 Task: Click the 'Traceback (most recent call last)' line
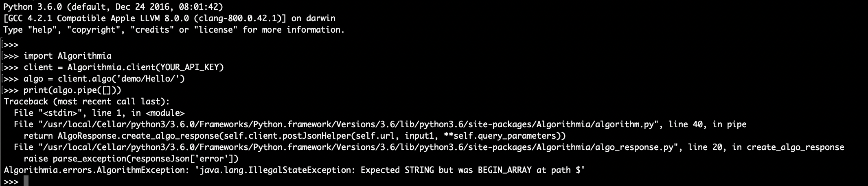[x=87, y=102]
